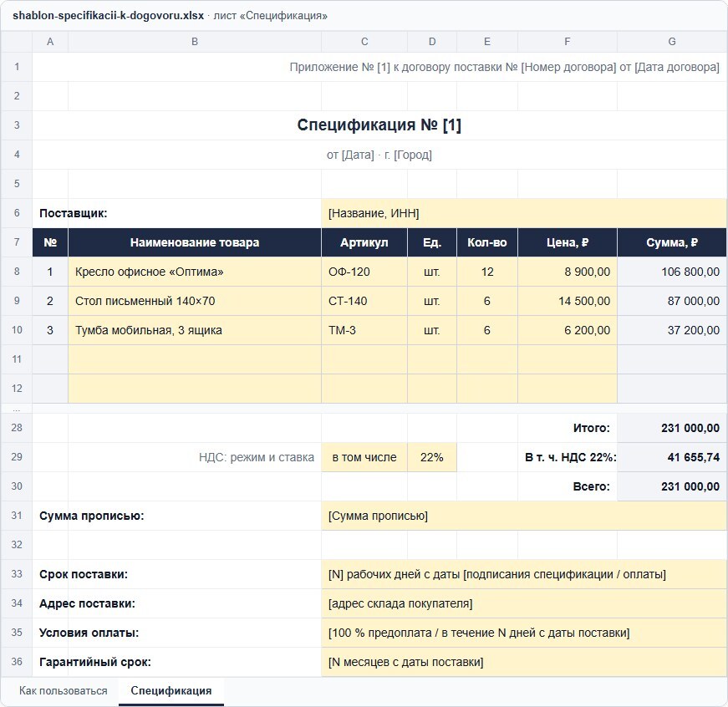Select the «[N месяцев с даты поставки]» cell

click(x=524, y=662)
